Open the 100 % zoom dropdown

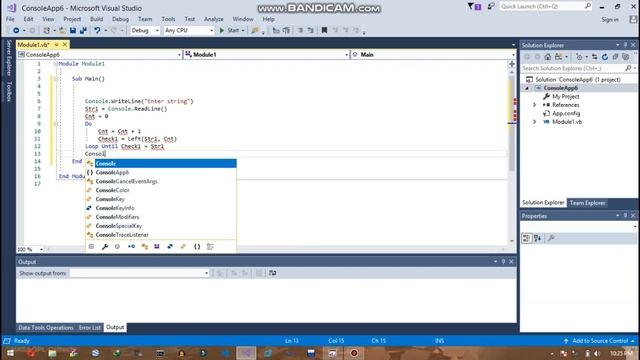tap(30, 249)
